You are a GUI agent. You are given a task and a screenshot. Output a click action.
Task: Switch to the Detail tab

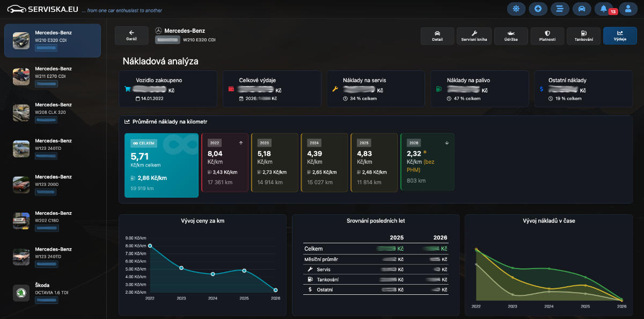point(437,35)
